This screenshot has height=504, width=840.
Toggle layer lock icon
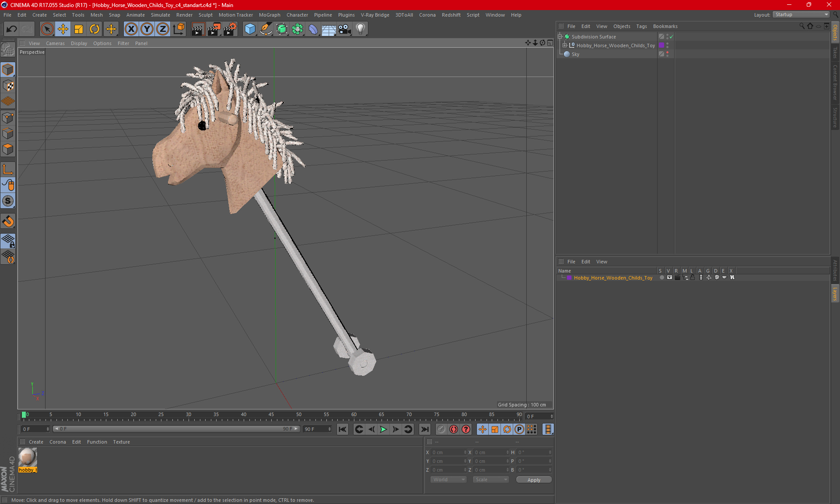tap(693, 277)
